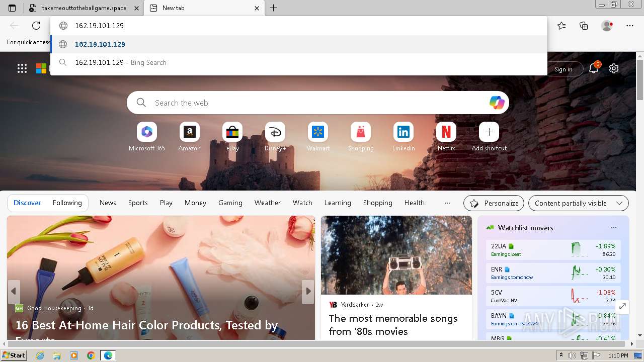Close the New tab tab
644x362 pixels.
(x=257, y=8)
